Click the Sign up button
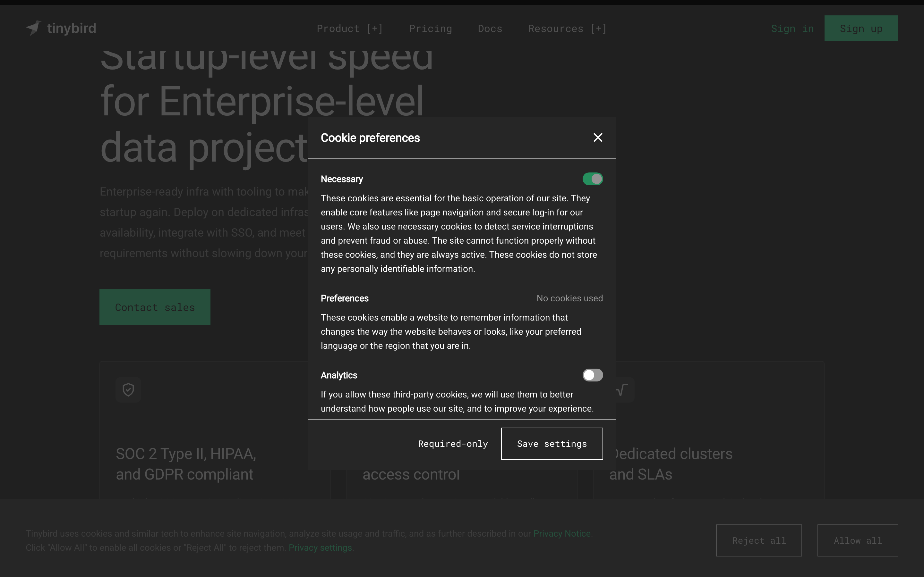This screenshot has width=924, height=577. tap(861, 28)
